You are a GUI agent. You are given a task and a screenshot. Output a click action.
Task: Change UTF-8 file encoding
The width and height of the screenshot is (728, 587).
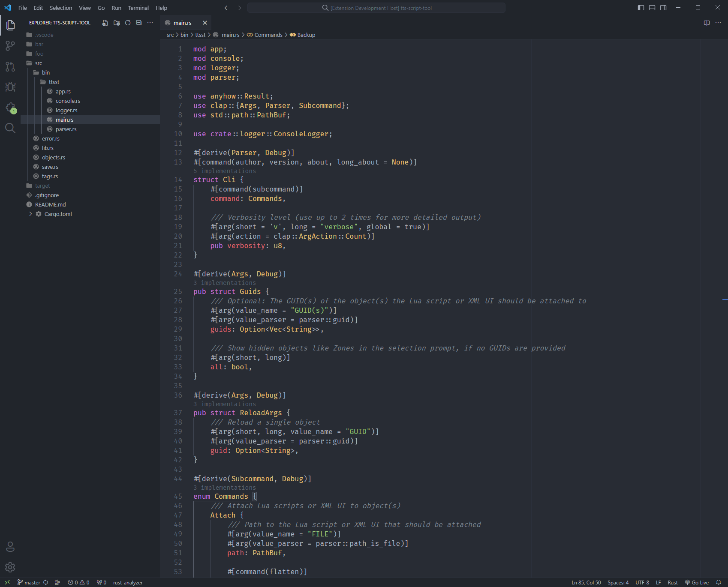[x=642, y=582]
